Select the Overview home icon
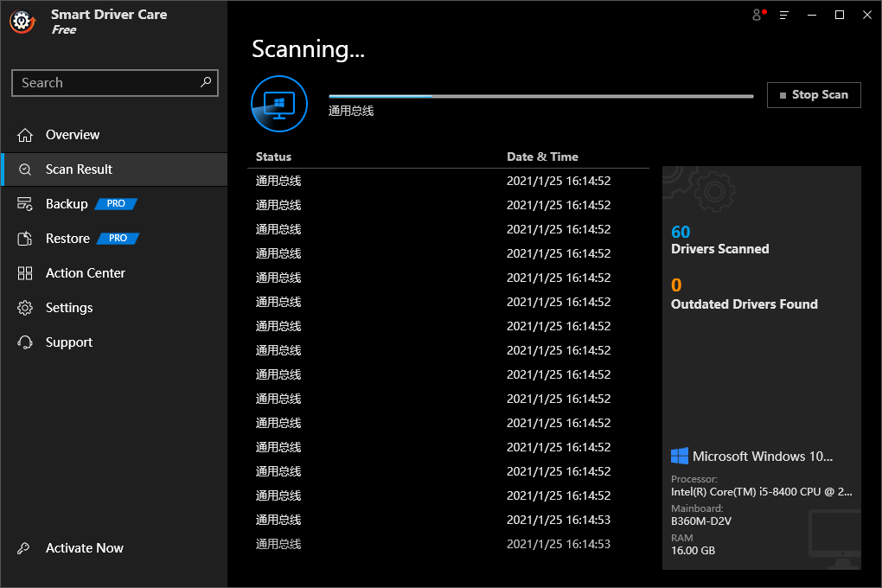 (x=25, y=135)
